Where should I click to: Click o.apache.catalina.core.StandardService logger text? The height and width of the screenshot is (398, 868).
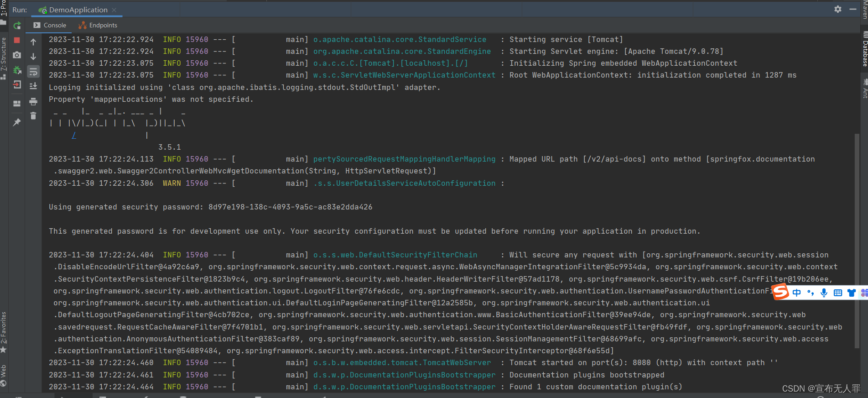pyautogui.click(x=400, y=40)
